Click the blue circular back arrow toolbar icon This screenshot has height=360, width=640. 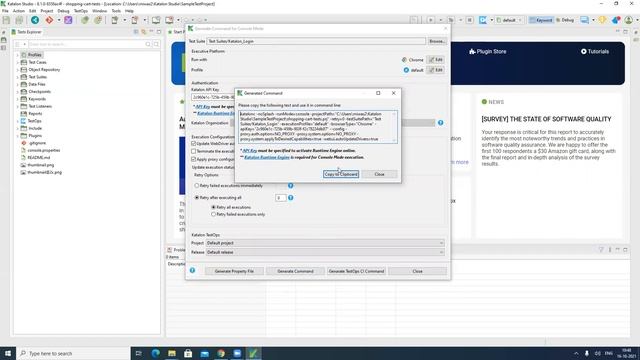pyautogui.click(x=35, y=20)
